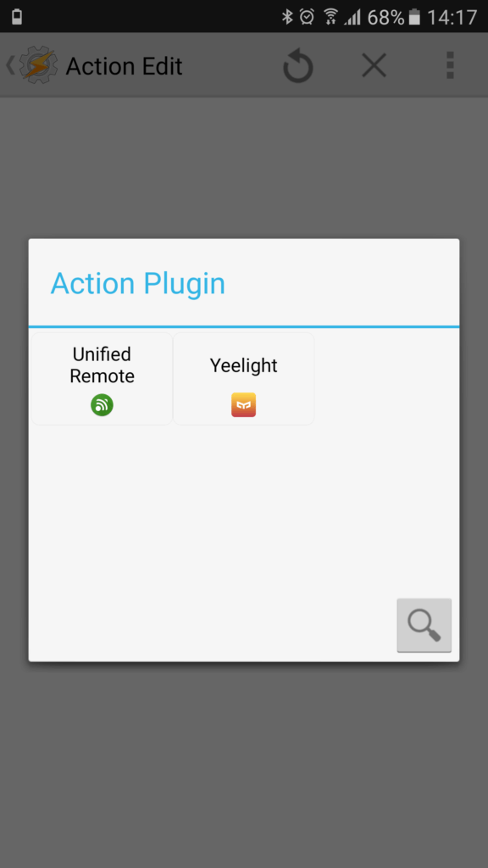Open the three-dot overflow menu
Viewport: 488px width, 868px height.
pyautogui.click(x=450, y=66)
